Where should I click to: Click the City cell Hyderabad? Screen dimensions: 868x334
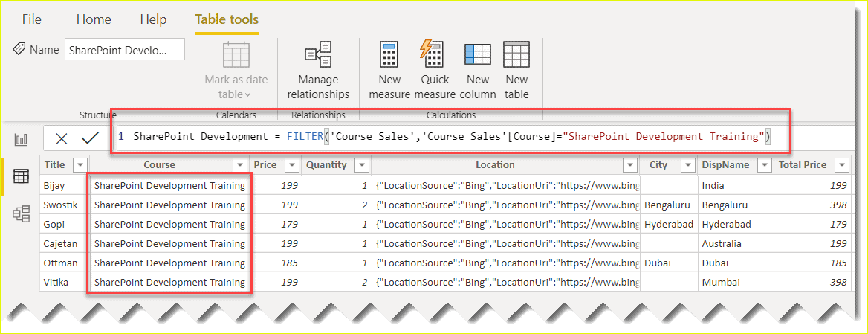pyautogui.click(x=668, y=225)
